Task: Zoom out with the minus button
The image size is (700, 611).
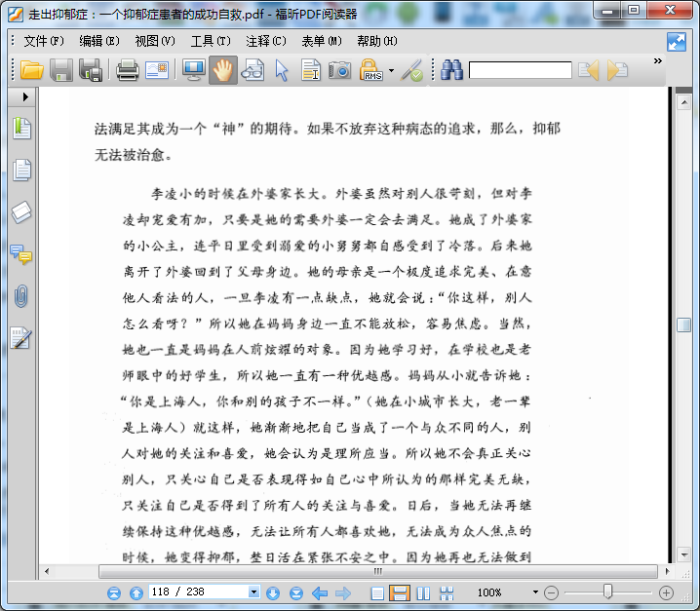Action: tap(552, 593)
